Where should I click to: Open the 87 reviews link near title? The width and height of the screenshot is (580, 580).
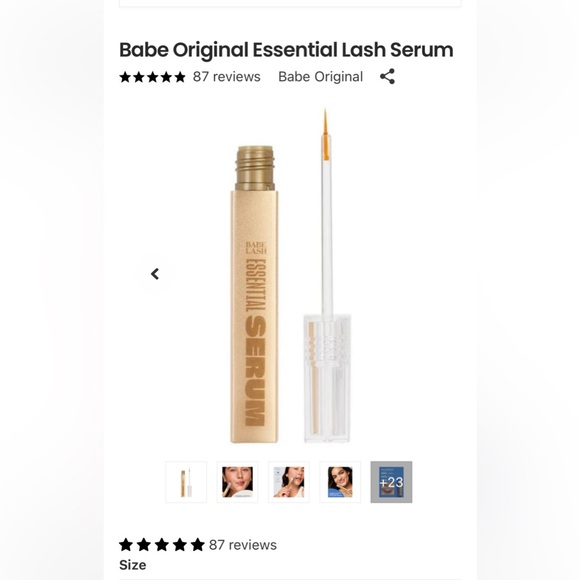[x=226, y=77]
